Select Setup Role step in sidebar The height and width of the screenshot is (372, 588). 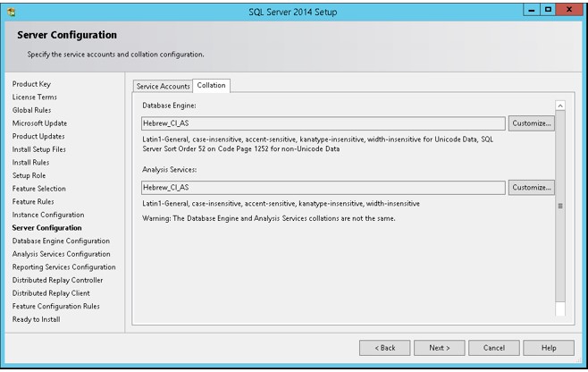click(x=29, y=175)
